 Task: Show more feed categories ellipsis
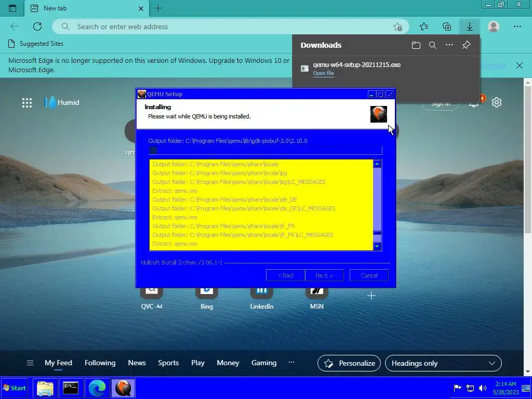point(291,362)
